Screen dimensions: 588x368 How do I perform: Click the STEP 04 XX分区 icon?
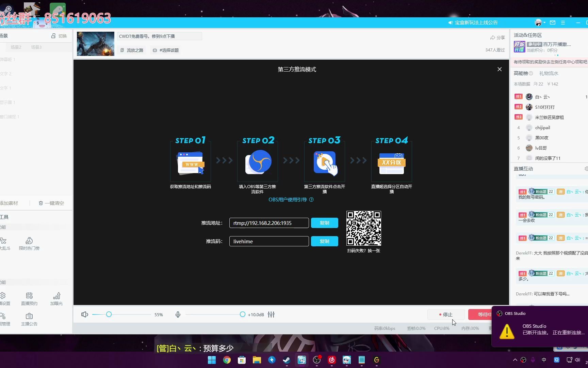392,163
